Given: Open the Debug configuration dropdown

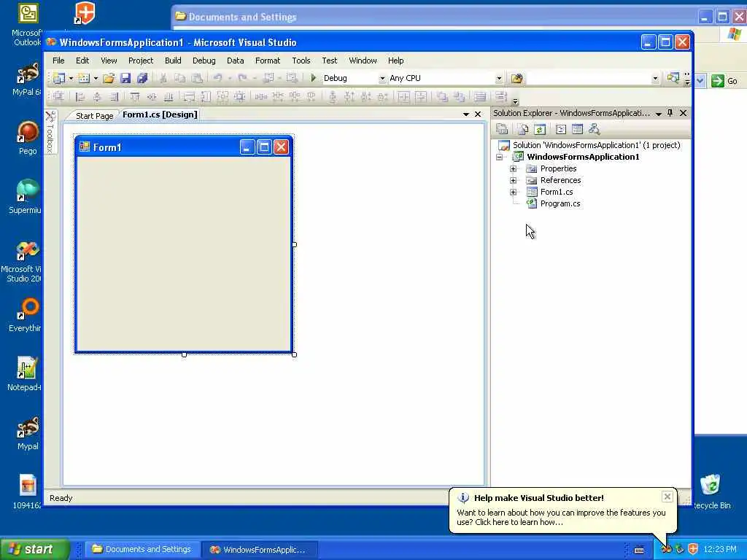Looking at the screenshot, I should (x=382, y=79).
